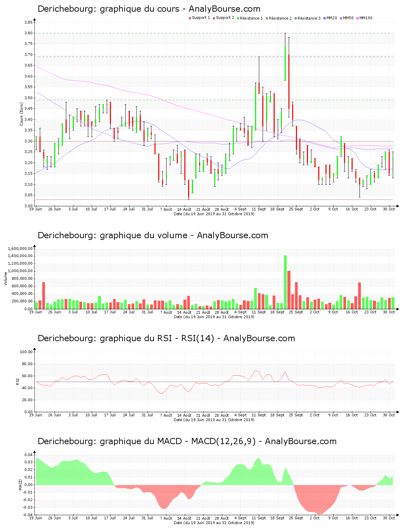412x532 pixels.
Task: Click '19 Juin' on price chart axis
Action: coord(36,209)
